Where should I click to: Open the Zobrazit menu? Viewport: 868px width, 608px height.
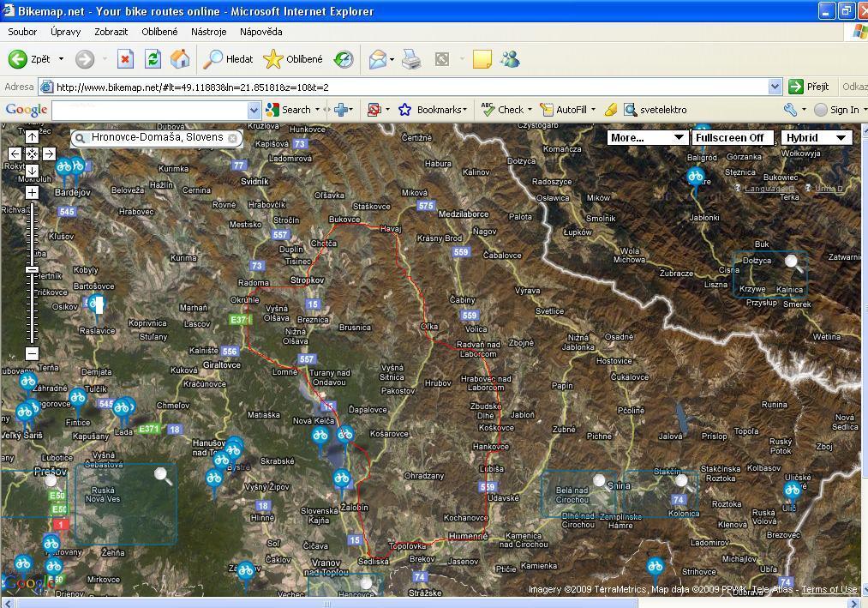point(111,32)
